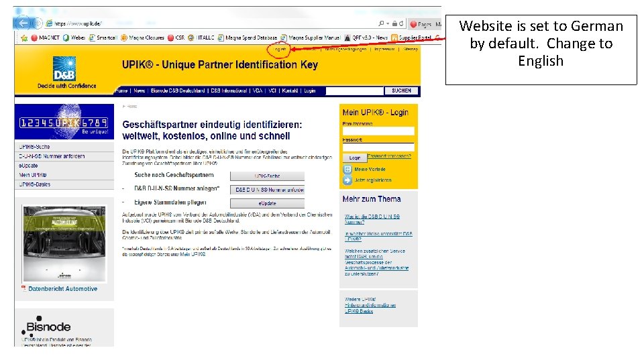Open the Smartcall bookmark

tap(103, 38)
